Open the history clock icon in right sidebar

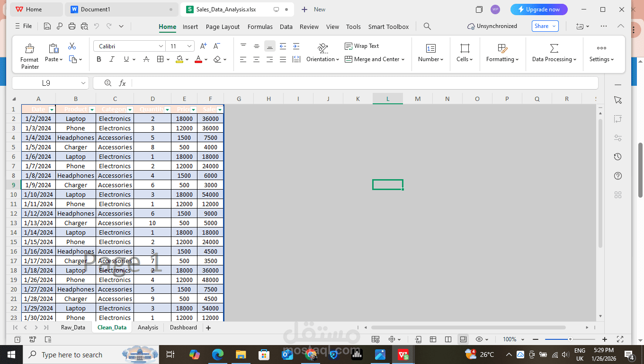618,157
